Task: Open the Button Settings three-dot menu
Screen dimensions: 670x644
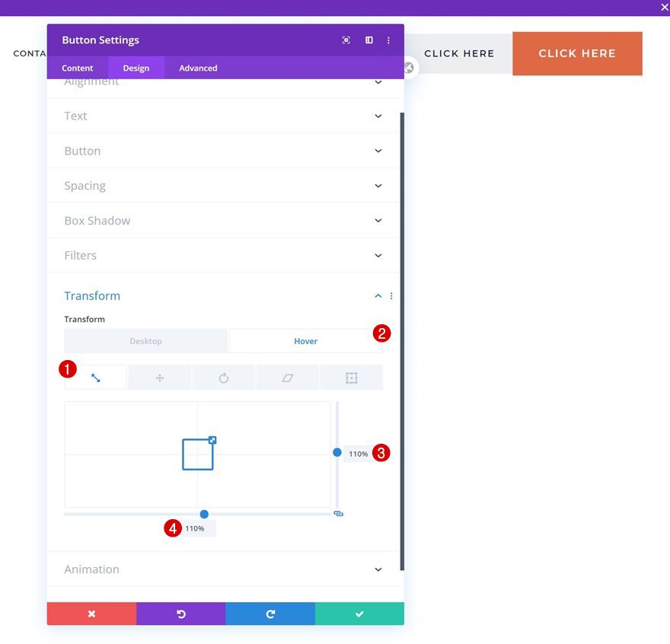Action: (x=388, y=40)
